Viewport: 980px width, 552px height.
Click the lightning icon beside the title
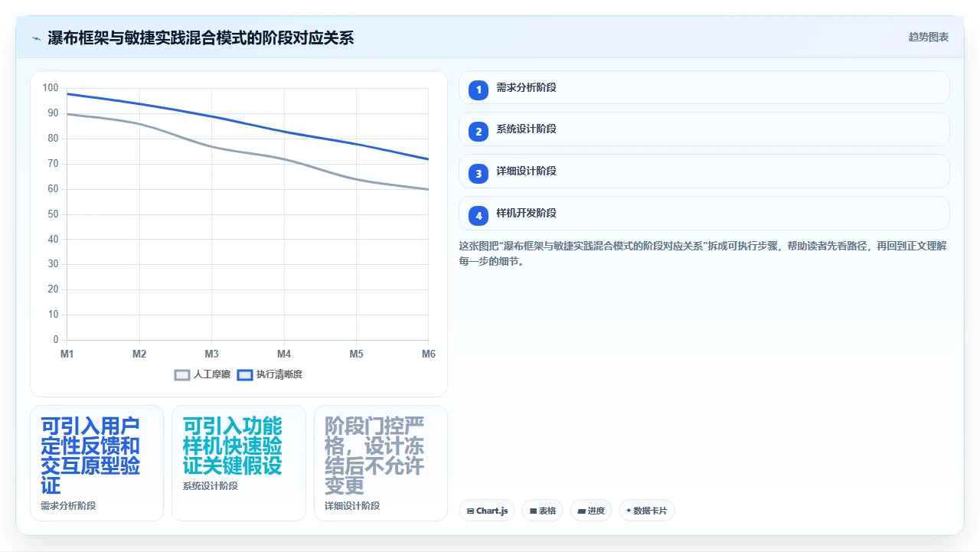pyautogui.click(x=36, y=38)
